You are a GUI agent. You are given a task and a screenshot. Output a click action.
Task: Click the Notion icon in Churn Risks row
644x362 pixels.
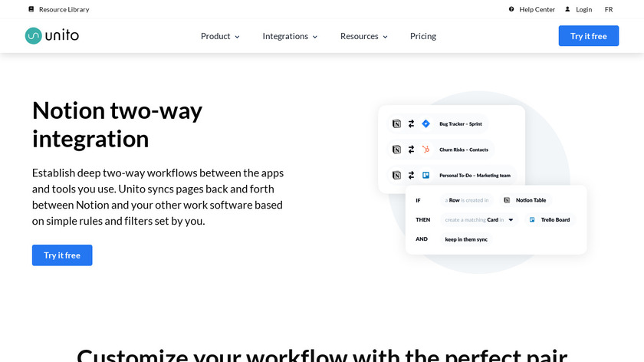point(396,150)
